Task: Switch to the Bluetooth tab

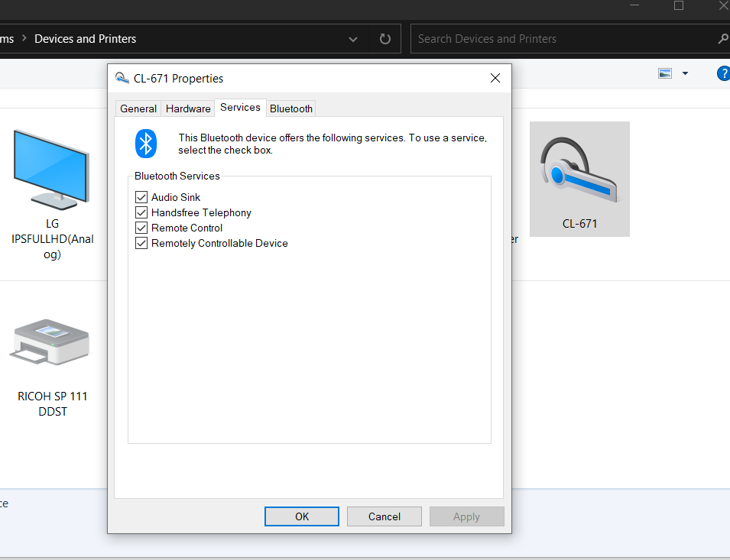Action: (x=290, y=108)
